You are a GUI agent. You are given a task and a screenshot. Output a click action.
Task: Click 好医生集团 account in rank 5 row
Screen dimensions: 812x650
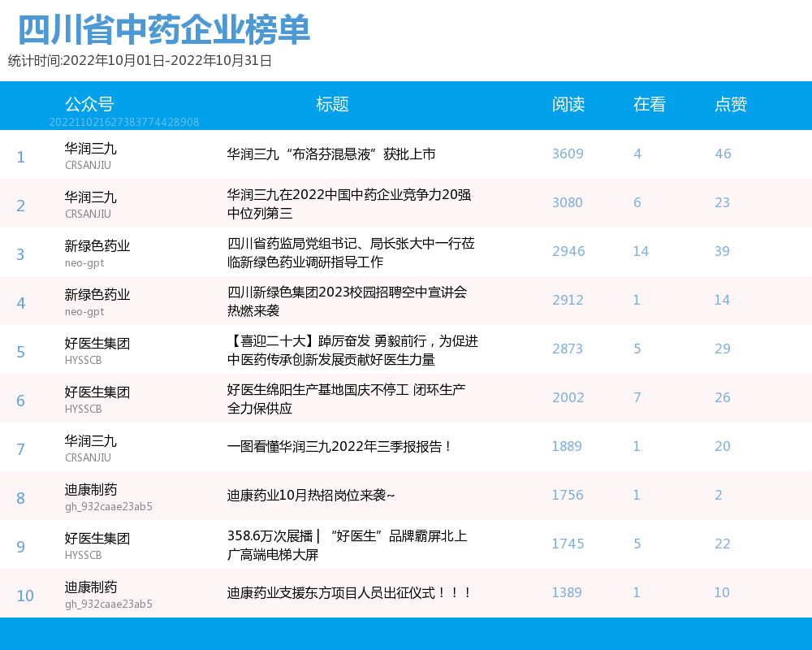pos(97,344)
